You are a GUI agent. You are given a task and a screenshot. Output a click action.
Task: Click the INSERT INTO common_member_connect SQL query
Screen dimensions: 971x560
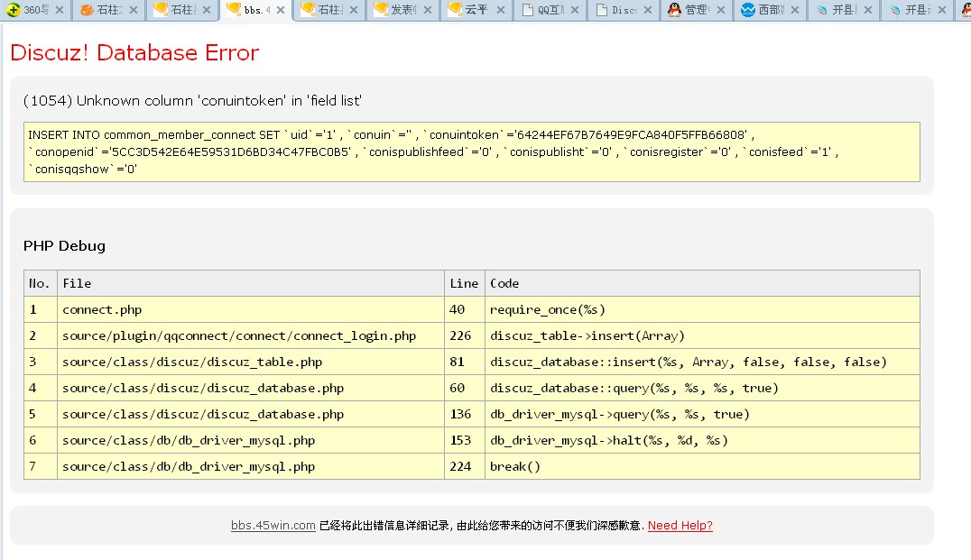point(472,151)
